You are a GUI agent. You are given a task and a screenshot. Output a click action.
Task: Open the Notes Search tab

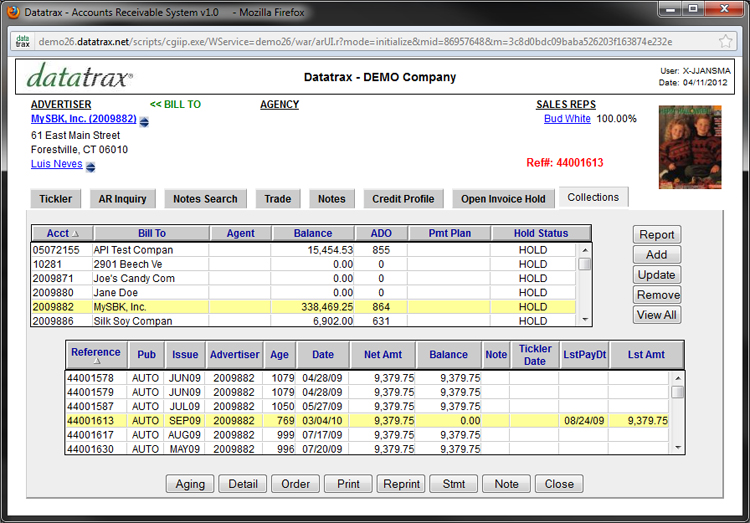pos(205,199)
